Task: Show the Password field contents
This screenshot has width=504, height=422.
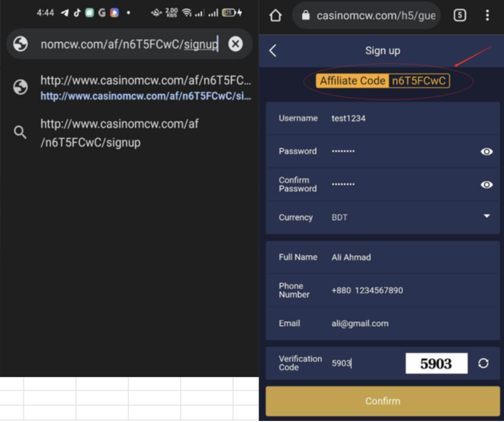Action: (x=486, y=151)
